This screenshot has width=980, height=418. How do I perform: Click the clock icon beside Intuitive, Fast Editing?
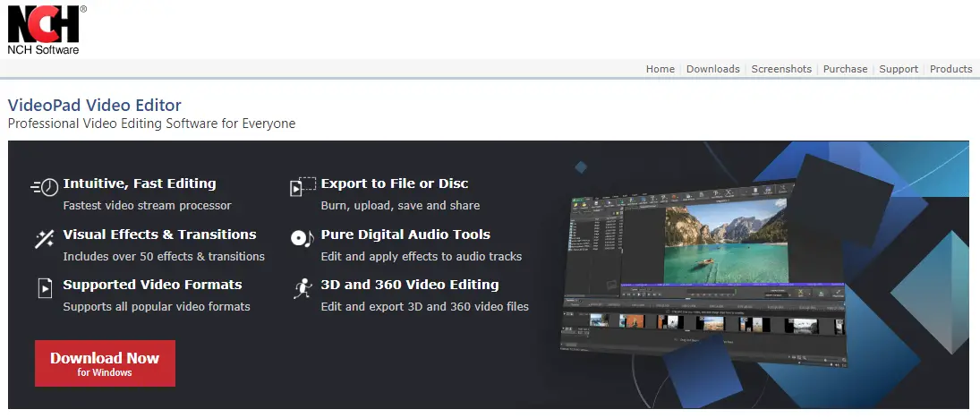[x=45, y=187]
